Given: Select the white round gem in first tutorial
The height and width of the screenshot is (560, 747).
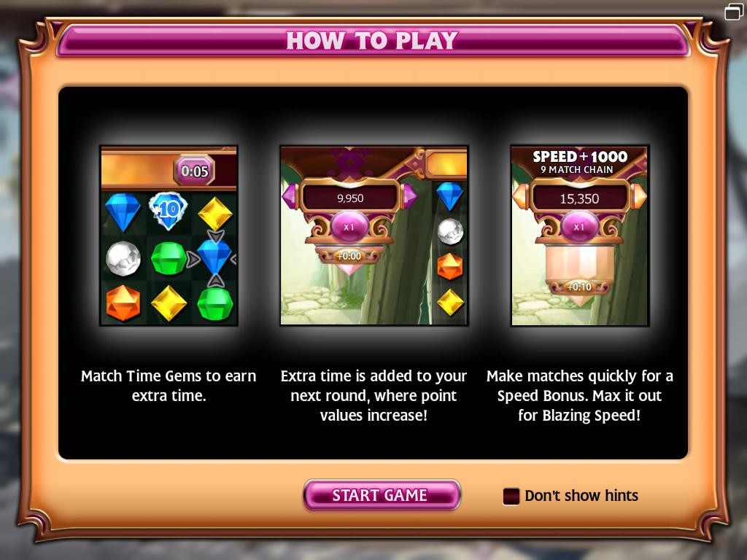Looking at the screenshot, I should click(x=123, y=259).
